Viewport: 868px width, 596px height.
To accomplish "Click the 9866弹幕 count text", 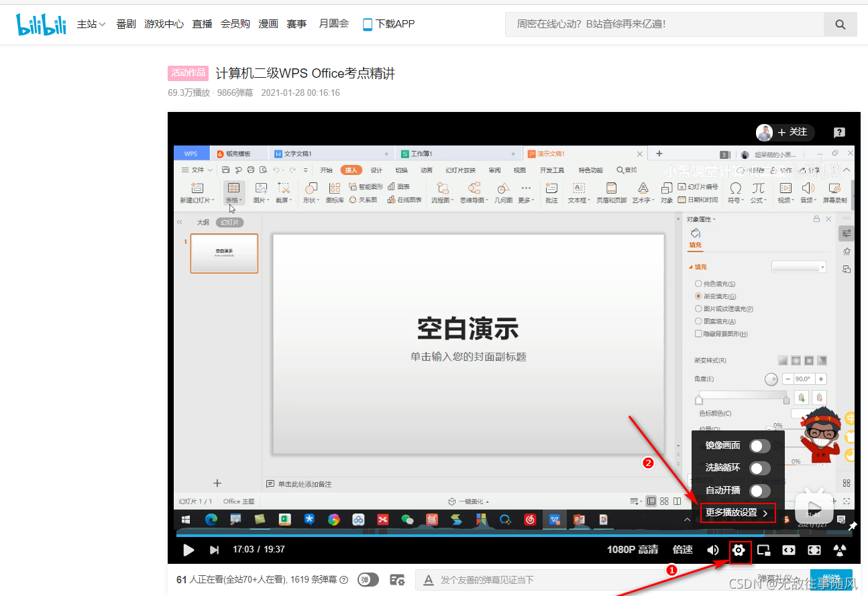I will (235, 93).
